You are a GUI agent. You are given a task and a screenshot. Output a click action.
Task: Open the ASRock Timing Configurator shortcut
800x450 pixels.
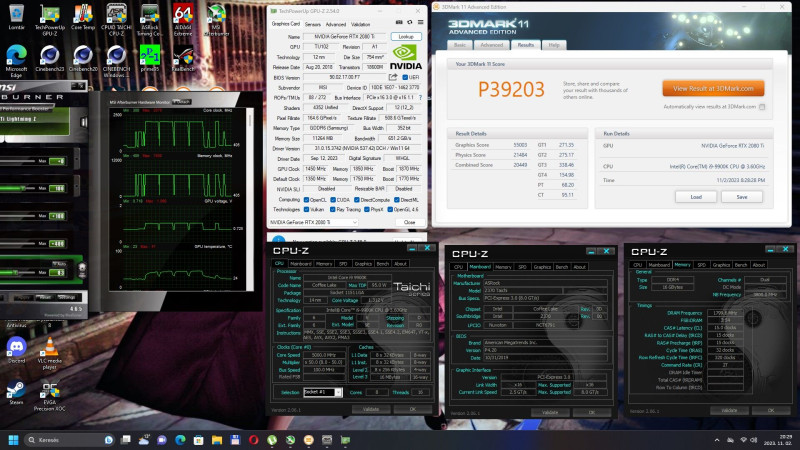pos(149,20)
